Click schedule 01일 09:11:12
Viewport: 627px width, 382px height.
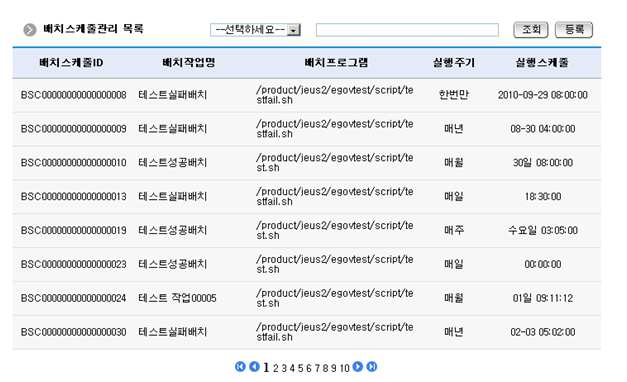click(x=543, y=298)
